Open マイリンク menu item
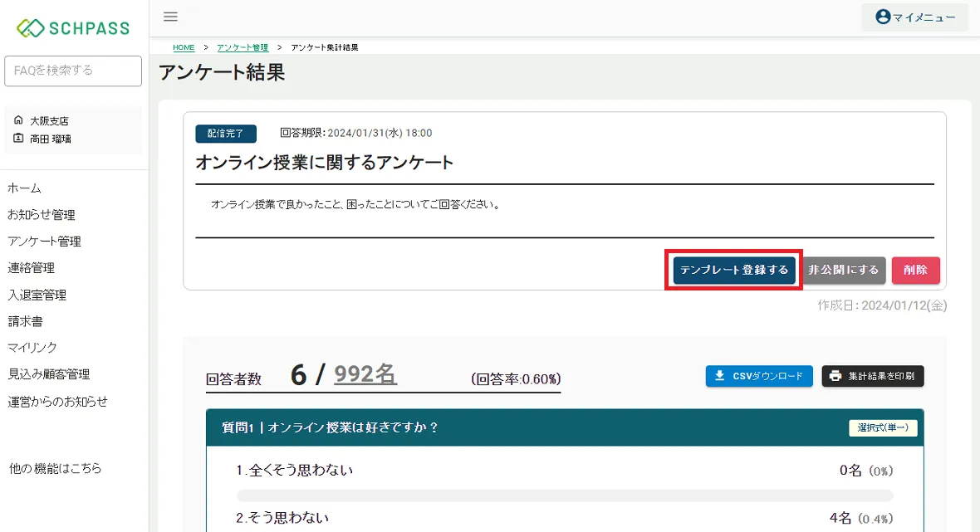Image resolution: width=980 pixels, height=532 pixels. click(x=32, y=347)
